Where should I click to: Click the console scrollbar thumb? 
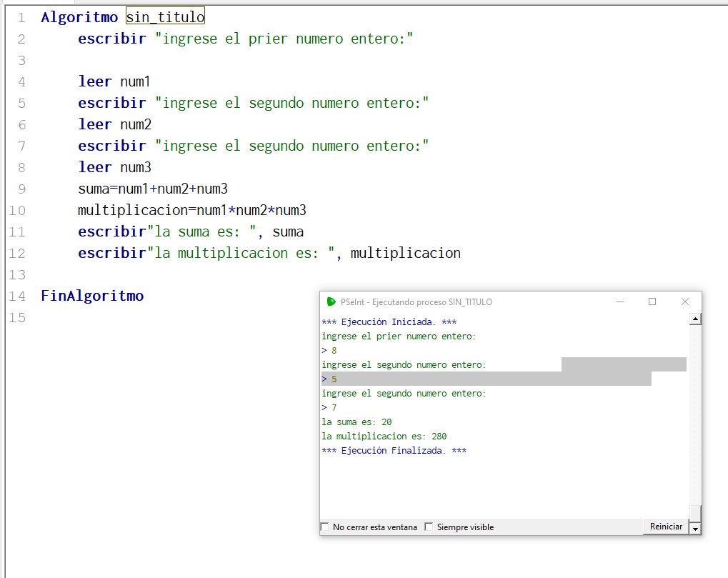tap(695, 513)
